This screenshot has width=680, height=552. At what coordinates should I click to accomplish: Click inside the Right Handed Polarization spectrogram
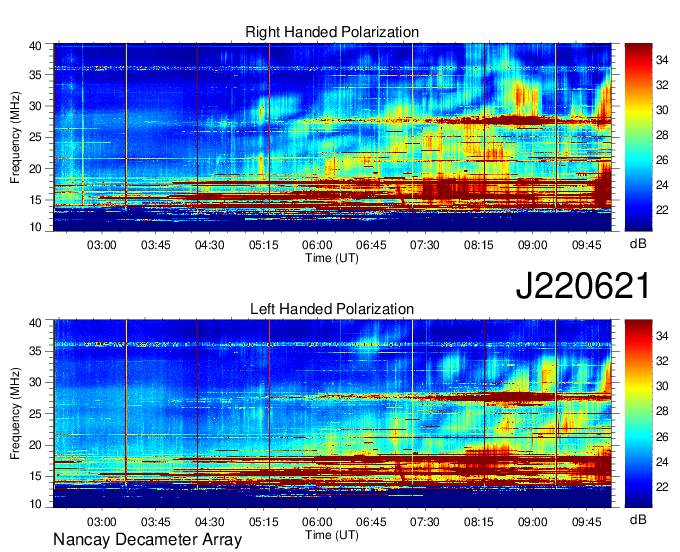(x=332, y=137)
